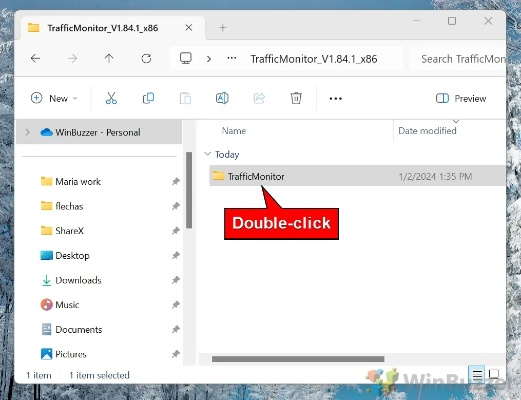Rename the selected folder
The height and width of the screenshot is (400, 521).
coord(222,98)
